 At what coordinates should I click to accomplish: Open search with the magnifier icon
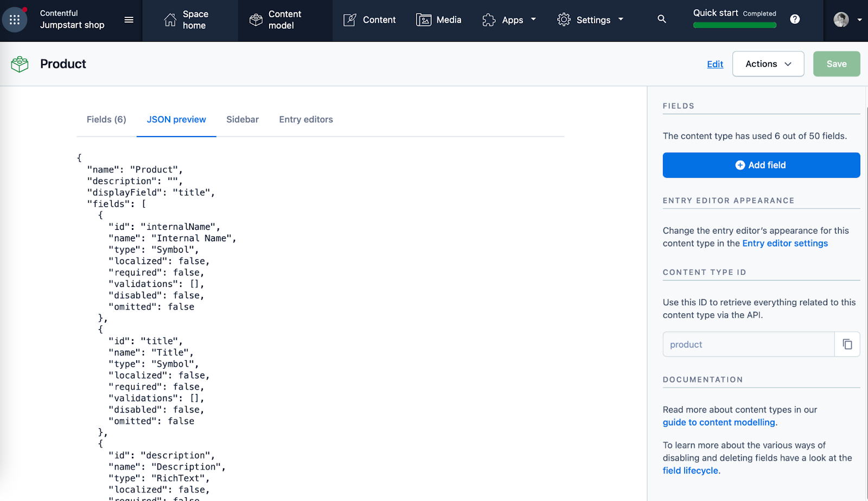(661, 18)
